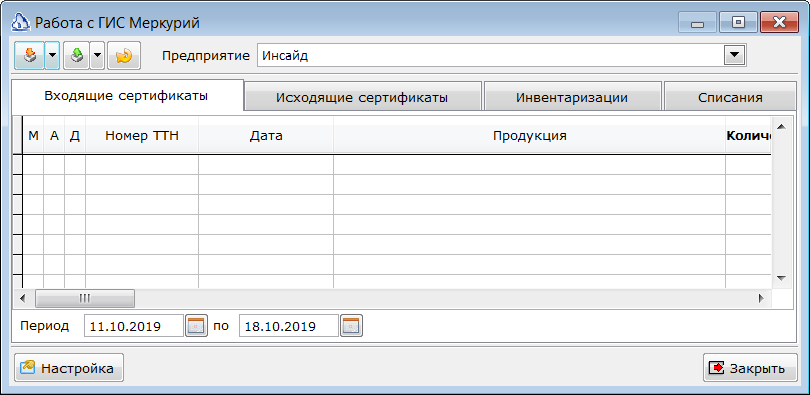The height and width of the screenshot is (395, 810).
Task: Click the horizontal scrollbar left arrow
Action: pyautogui.click(x=22, y=298)
